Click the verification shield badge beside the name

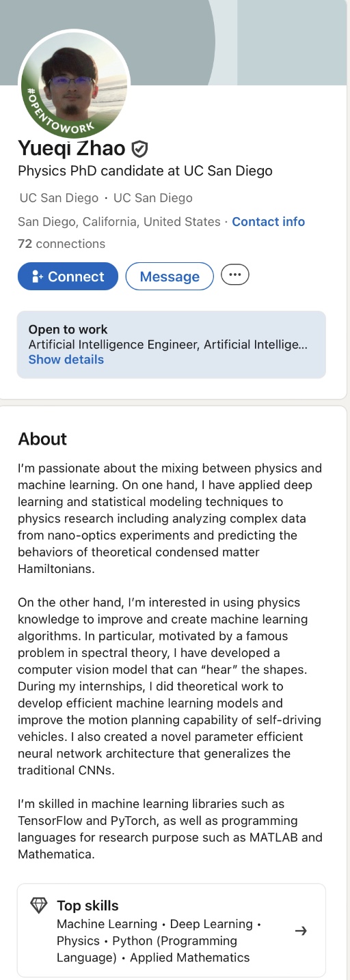pos(139,149)
